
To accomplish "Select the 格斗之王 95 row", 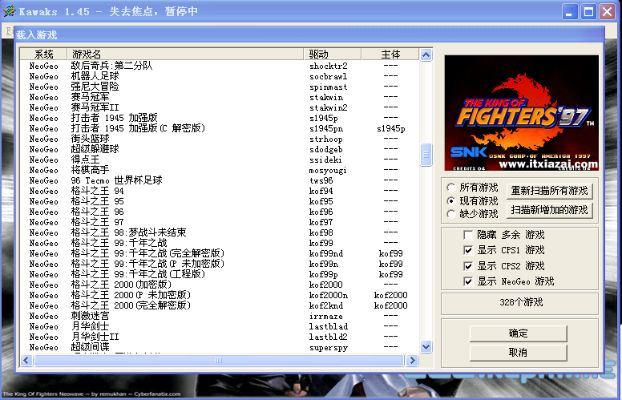I will coord(219,201).
